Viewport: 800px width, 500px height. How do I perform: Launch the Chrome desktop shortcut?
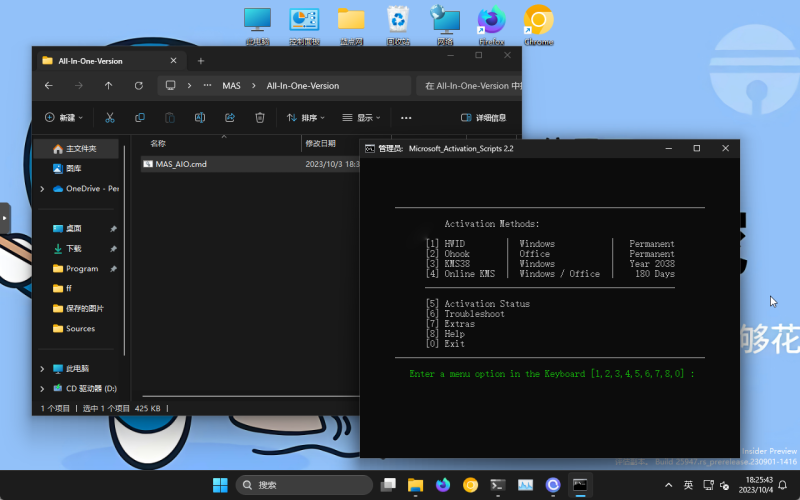(x=538, y=26)
